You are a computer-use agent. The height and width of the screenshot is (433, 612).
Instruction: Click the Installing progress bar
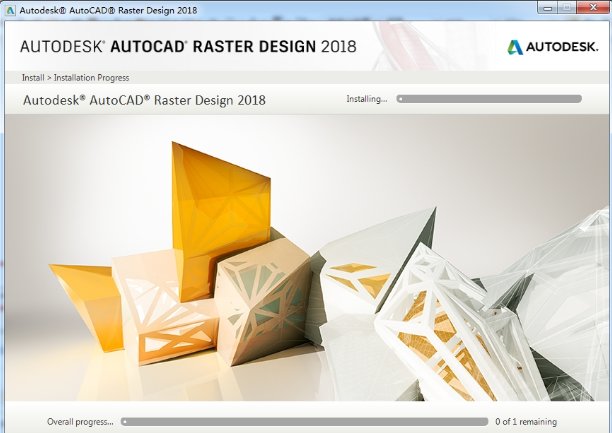[489, 99]
